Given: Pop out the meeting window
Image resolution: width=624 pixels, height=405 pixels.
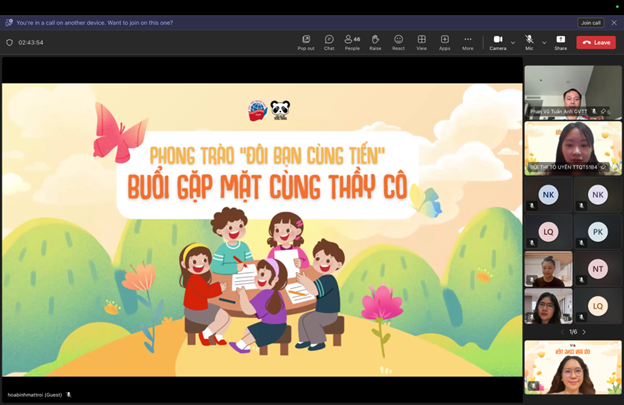Looking at the screenshot, I should click(306, 41).
